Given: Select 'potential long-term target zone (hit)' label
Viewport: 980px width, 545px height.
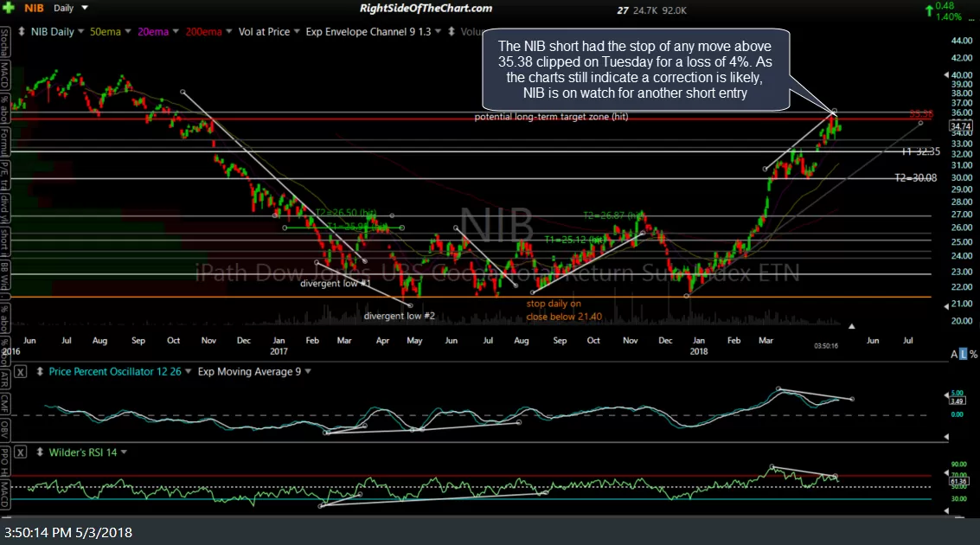Looking at the screenshot, I should [551, 117].
